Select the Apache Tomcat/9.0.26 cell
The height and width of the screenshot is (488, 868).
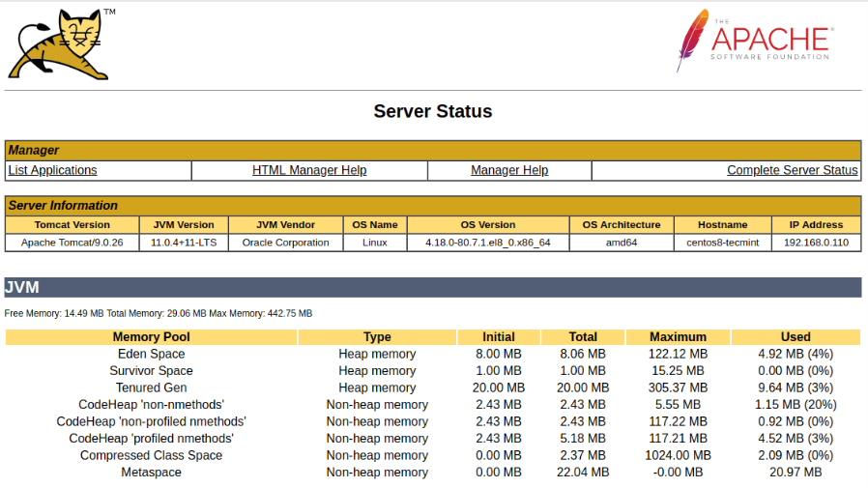(x=72, y=243)
